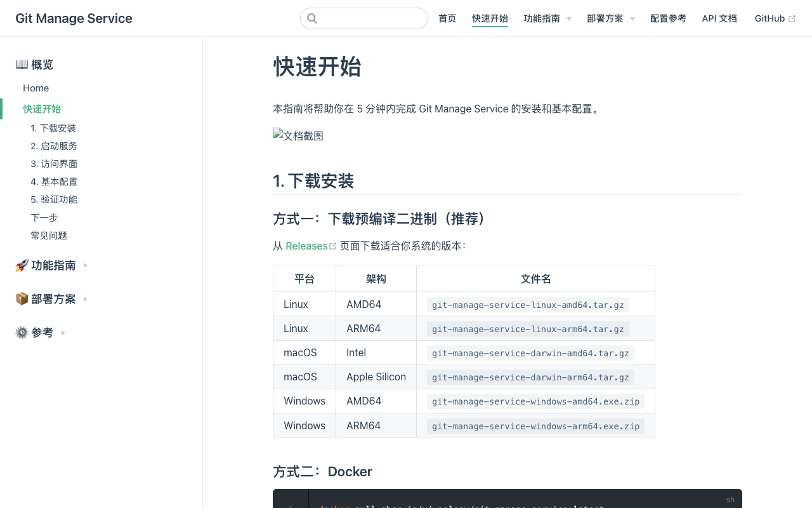Click inside the search input field
Screen dimensions: 812x508
(x=368, y=18)
